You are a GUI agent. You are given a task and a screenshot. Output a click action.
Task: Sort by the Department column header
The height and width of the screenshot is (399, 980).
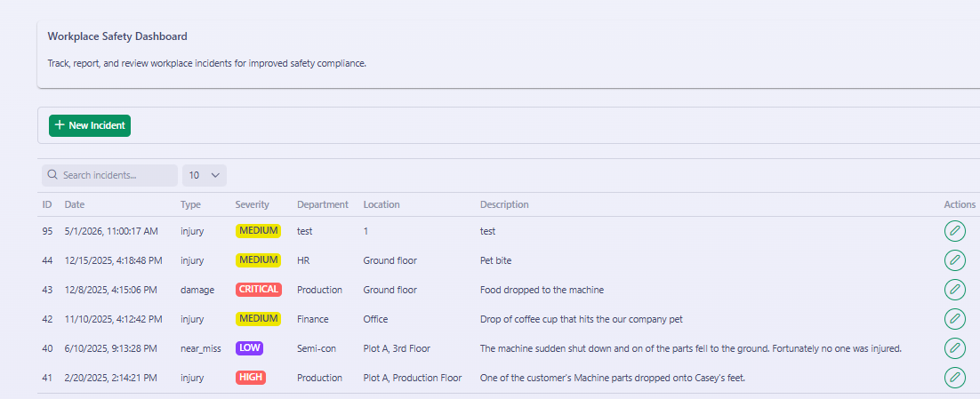tap(323, 204)
